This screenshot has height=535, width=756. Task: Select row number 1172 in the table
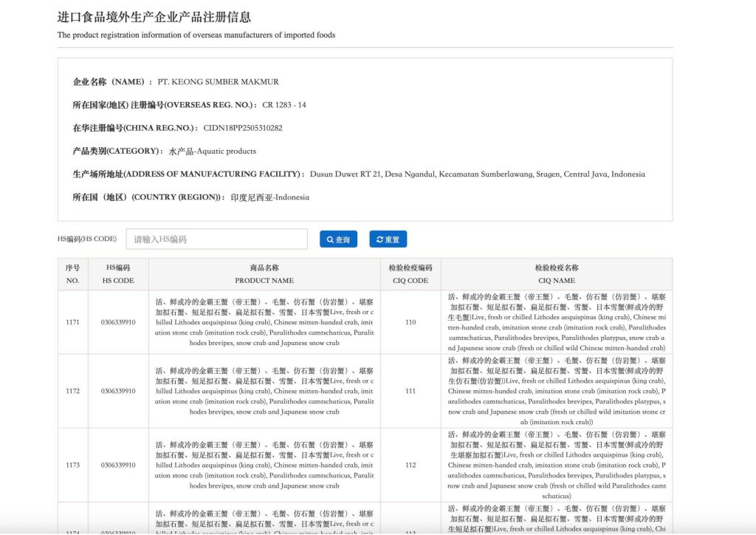[x=72, y=391]
